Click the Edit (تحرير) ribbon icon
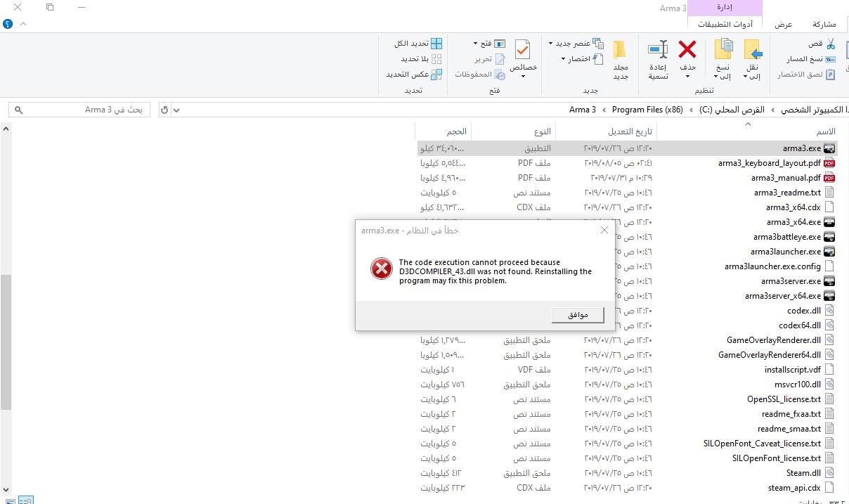Viewport: 849px width, 504px height. point(500,59)
